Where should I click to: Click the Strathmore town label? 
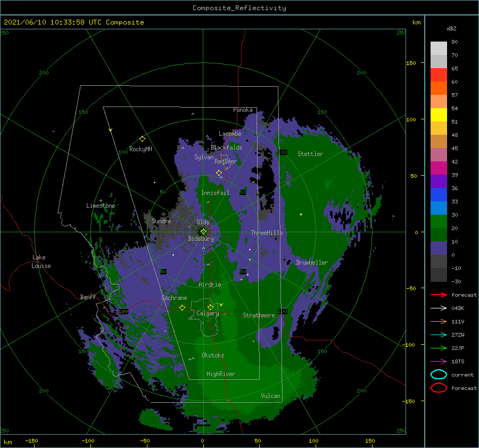[x=259, y=315]
